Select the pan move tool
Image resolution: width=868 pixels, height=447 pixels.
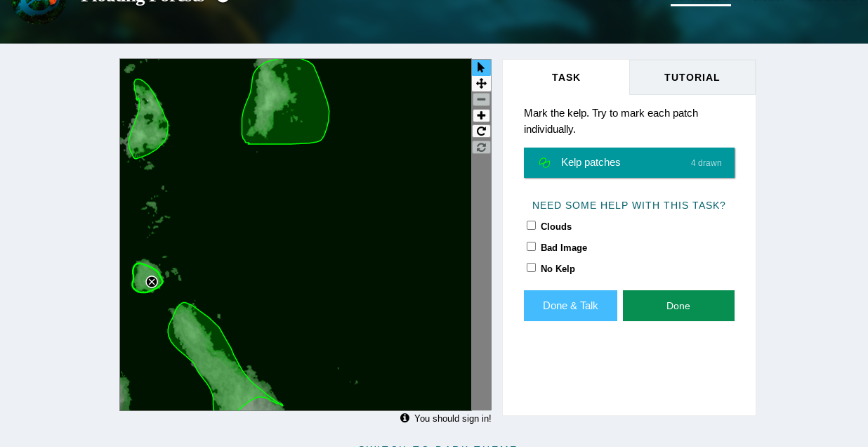click(481, 84)
